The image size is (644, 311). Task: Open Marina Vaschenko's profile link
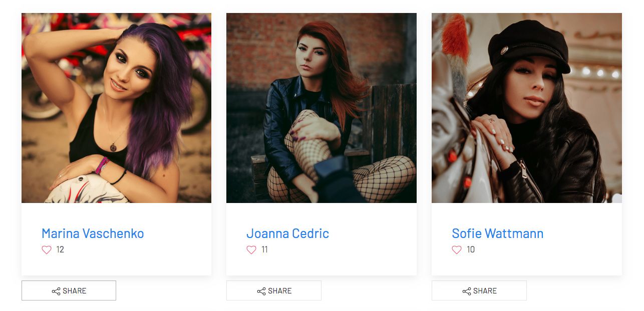[93, 233]
